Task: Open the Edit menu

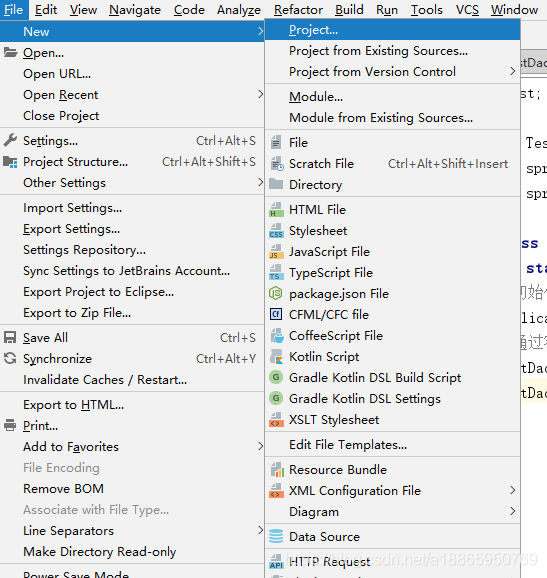Action: [x=46, y=10]
